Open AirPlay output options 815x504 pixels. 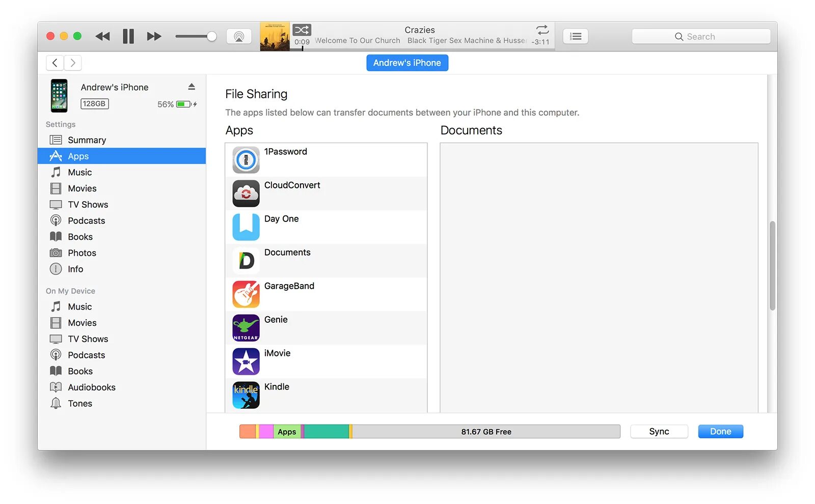239,37
